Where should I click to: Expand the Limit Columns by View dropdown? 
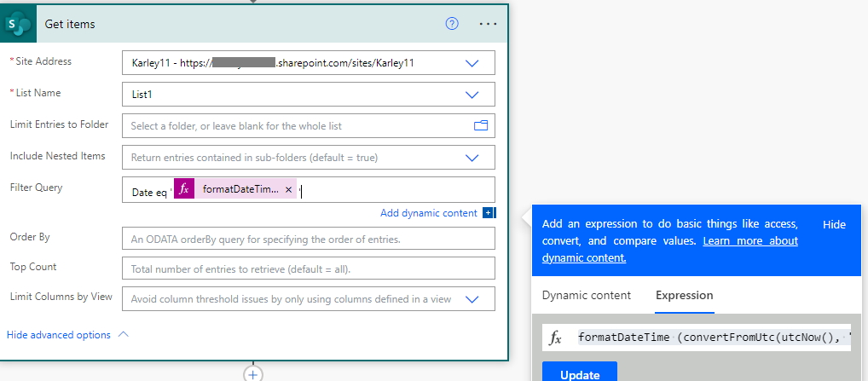(x=472, y=299)
